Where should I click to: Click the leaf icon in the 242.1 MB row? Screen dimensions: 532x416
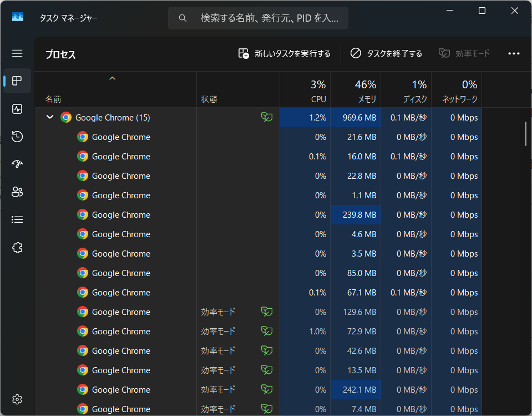pos(267,389)
